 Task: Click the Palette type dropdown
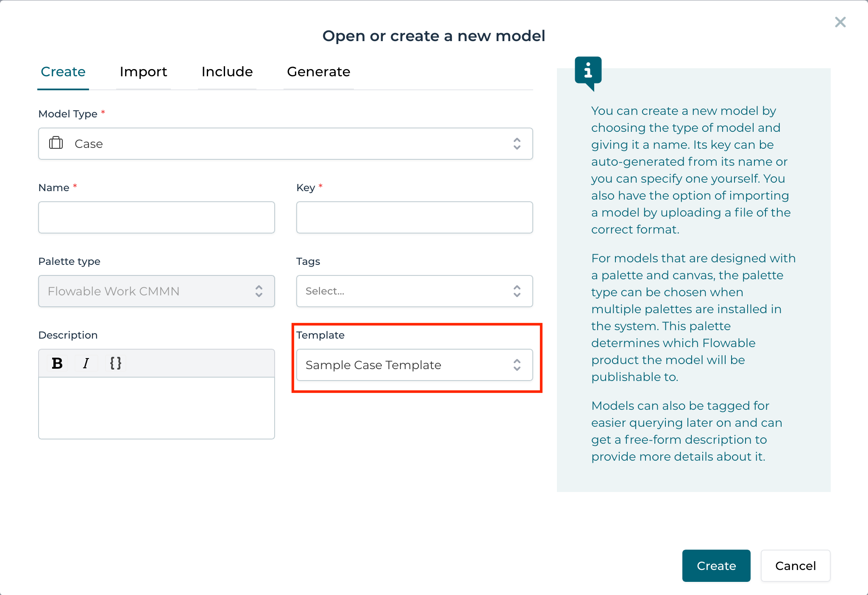click(x=156, y=291)
